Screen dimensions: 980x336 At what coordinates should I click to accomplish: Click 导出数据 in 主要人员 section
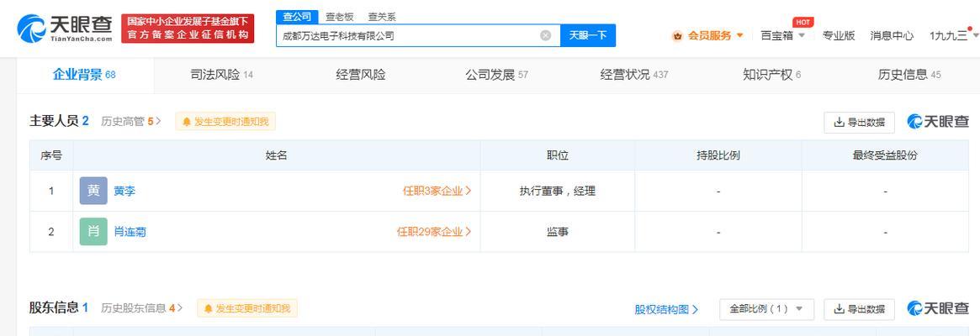pos(860,123)
